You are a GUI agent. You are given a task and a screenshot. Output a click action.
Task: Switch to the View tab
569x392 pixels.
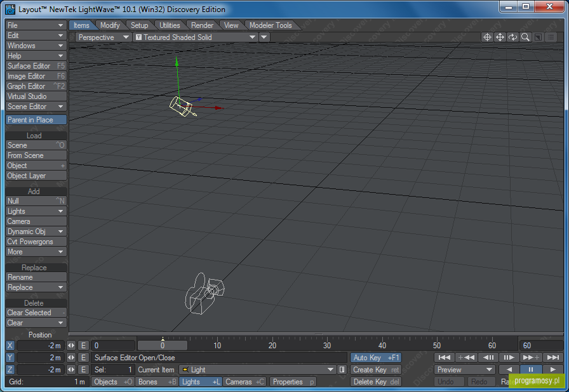(231, 25)
